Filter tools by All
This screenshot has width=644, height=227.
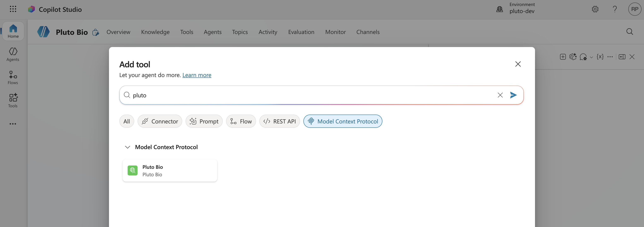127,121
